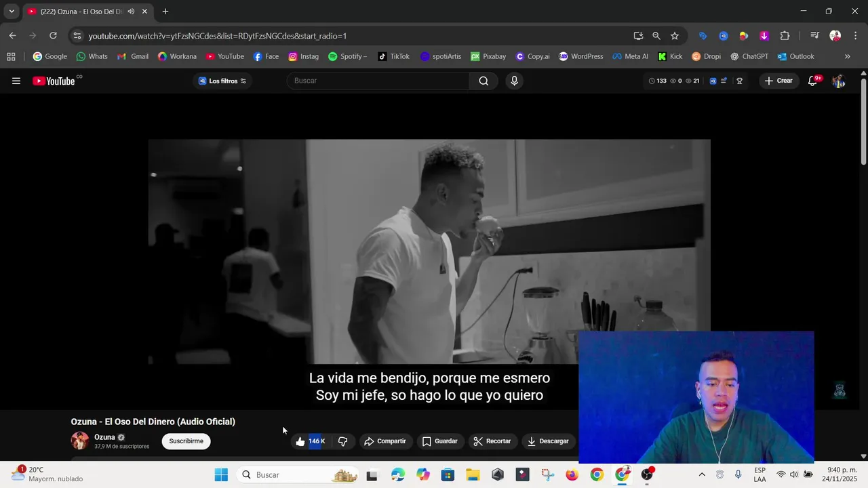Viewport: 868px width, 488px height.
Task: Open the Chrome profile avatar
Action: click(x=835, y=36)
